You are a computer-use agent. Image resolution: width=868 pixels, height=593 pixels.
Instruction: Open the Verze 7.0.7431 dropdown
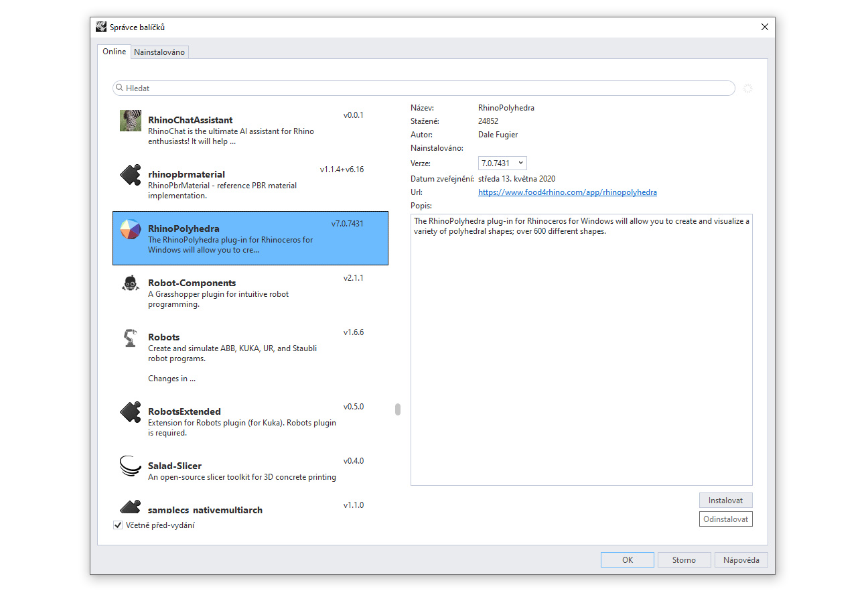502,163
